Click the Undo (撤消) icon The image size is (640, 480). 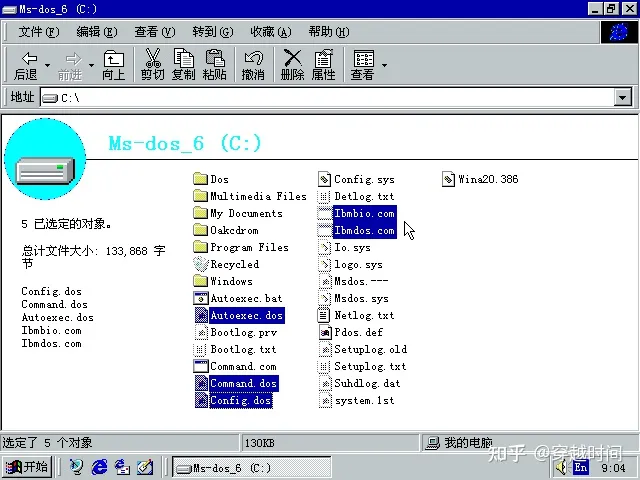[253, 65]
